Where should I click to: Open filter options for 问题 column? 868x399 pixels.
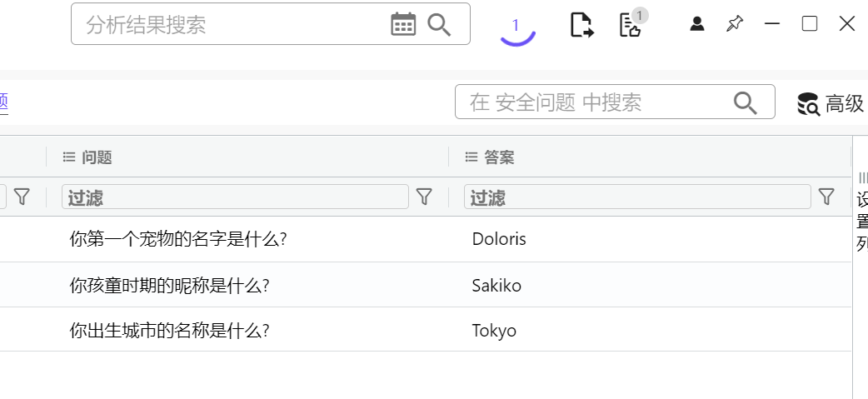pyautogui.click(x=424, y=197)
